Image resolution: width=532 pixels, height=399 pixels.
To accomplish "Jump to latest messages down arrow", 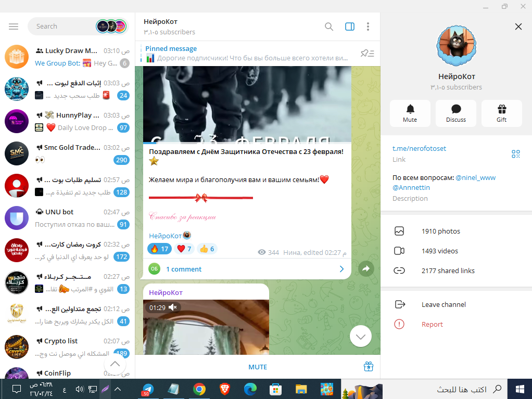I will pos(361,336).
